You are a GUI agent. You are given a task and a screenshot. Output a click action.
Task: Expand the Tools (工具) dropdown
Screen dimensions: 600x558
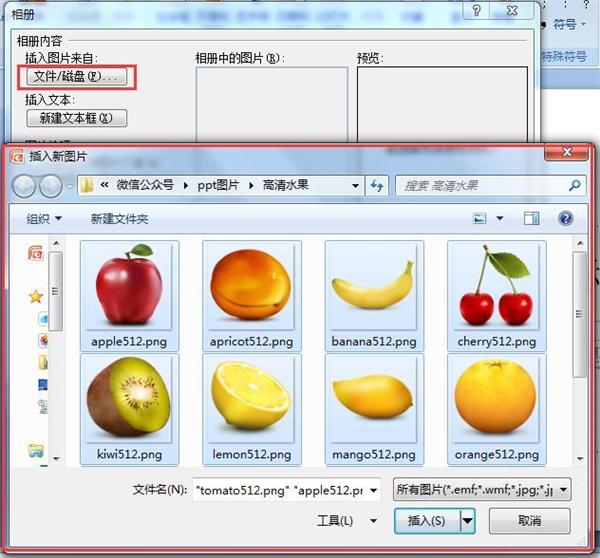coord(374,521)
